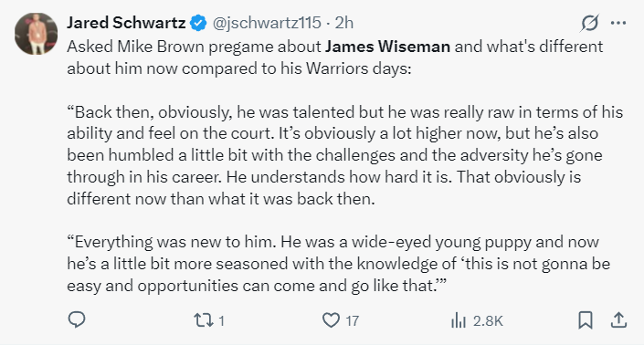
Task: Click the share post upload icon
Action: pos(618,320)
